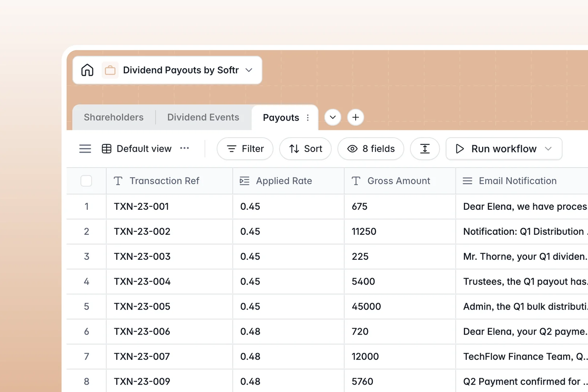Switch to the Shareholders tab
588x392 pixels.
pos(114,117)
